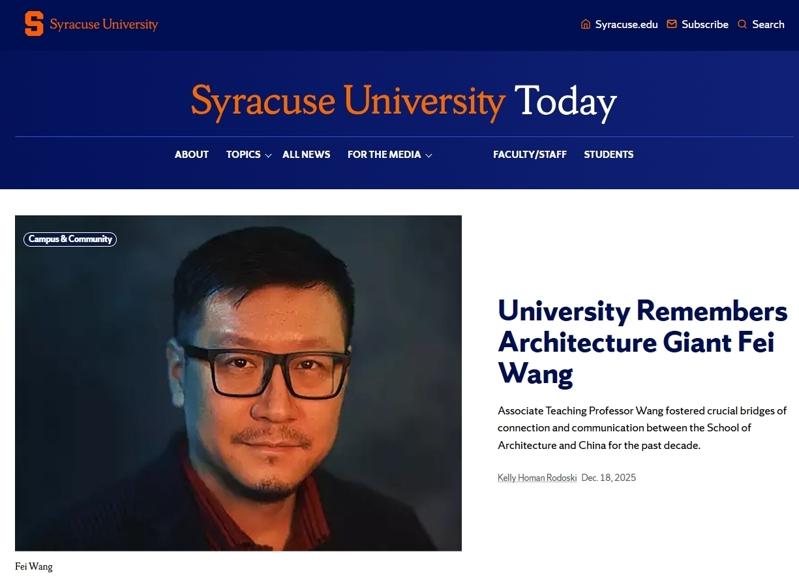Click the Campus & Community category tag
Viewport: 799px width, 586px height.
[70, 239]
